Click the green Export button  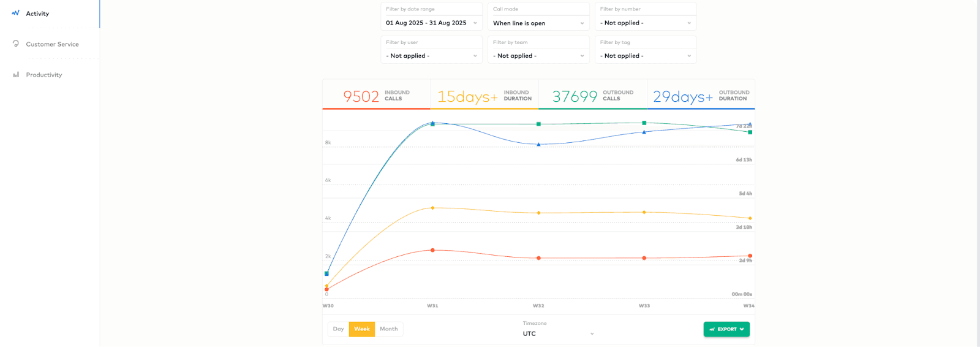pos(726,329)
